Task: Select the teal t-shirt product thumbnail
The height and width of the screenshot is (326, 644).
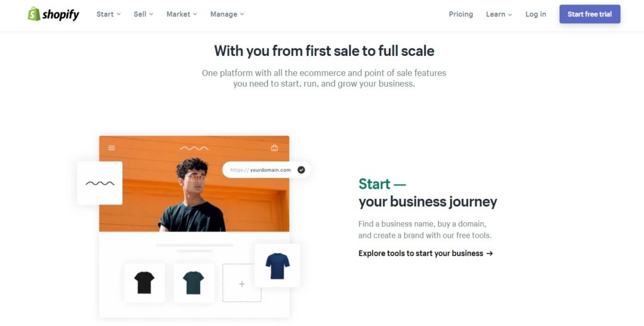Action: pos(194,283)
